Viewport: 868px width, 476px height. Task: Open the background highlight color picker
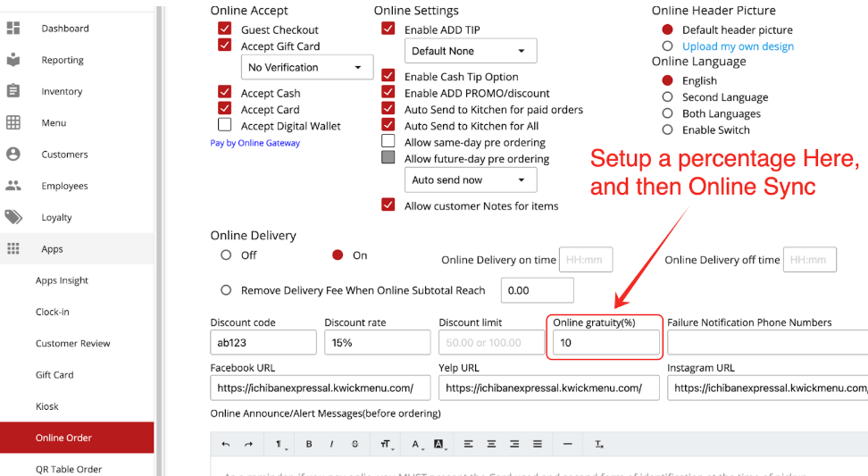439,444
